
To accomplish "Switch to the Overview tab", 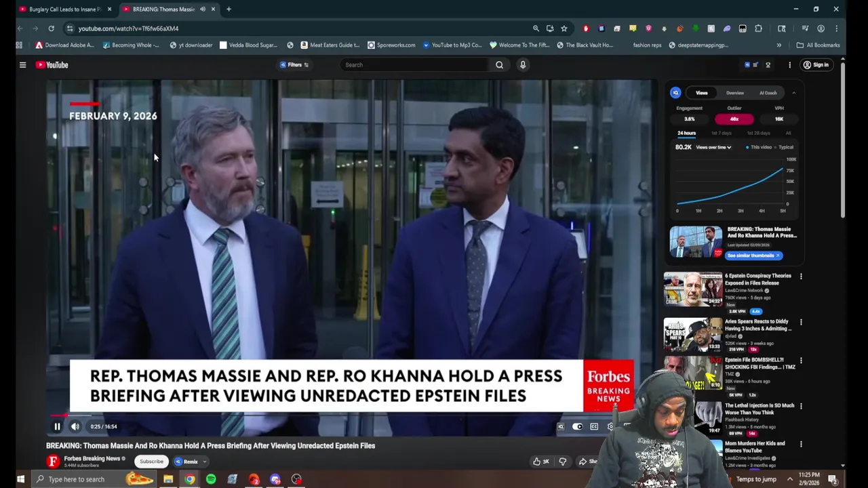I will (x=735, y=93).
